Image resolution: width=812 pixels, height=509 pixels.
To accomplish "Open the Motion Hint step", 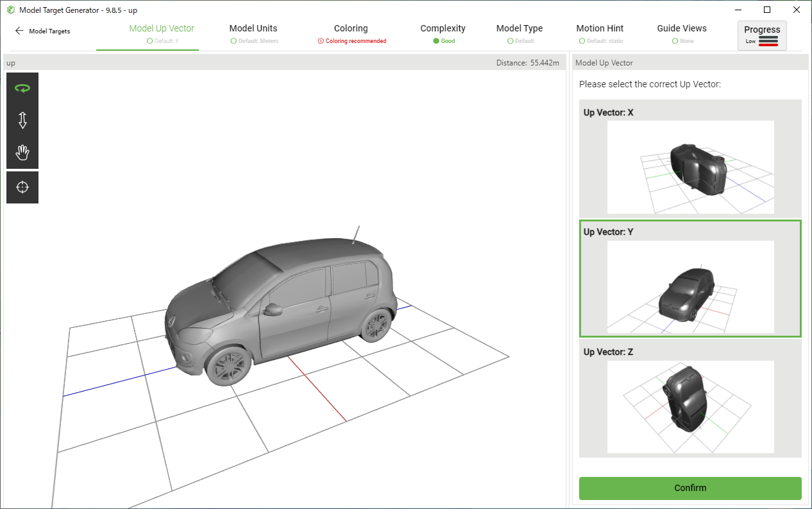I will (x=600, y=29).
